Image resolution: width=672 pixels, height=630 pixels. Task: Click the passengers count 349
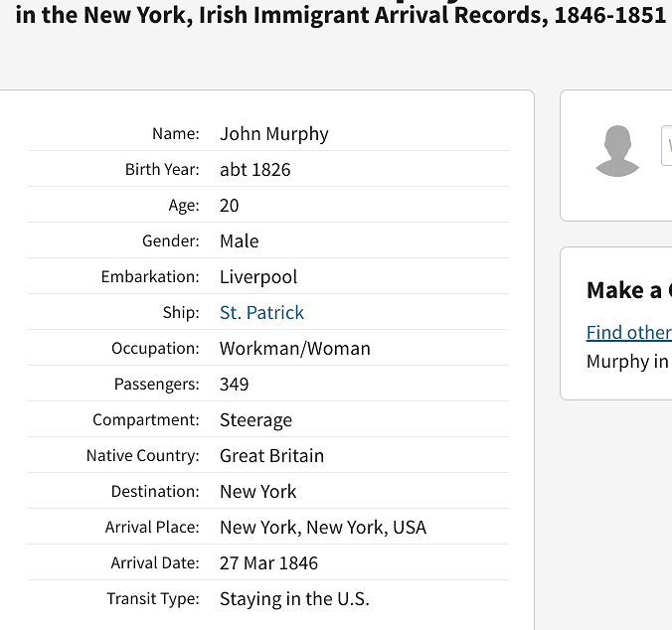(x=234, y=385)
